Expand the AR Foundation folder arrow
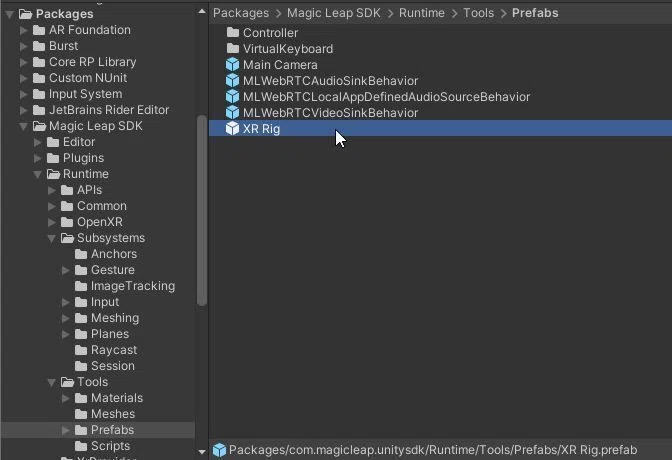672x460 pixels. [24, 30]
